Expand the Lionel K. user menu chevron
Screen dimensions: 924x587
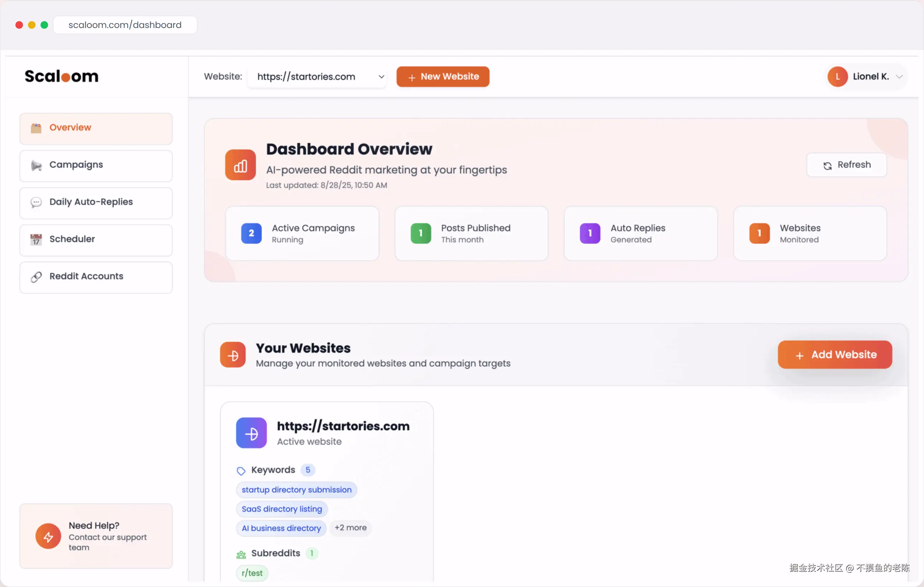(x=899, y=77)
